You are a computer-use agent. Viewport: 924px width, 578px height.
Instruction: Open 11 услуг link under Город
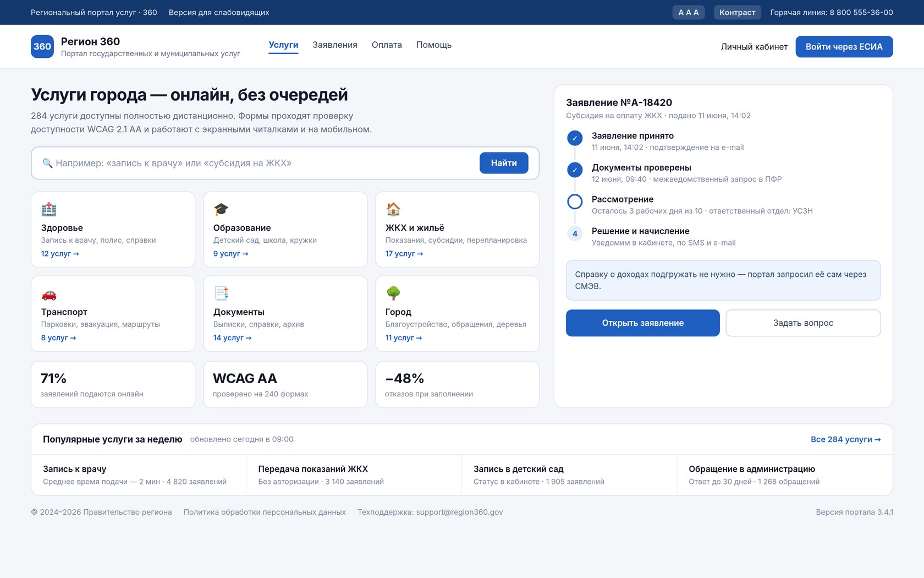click(404, 338)
